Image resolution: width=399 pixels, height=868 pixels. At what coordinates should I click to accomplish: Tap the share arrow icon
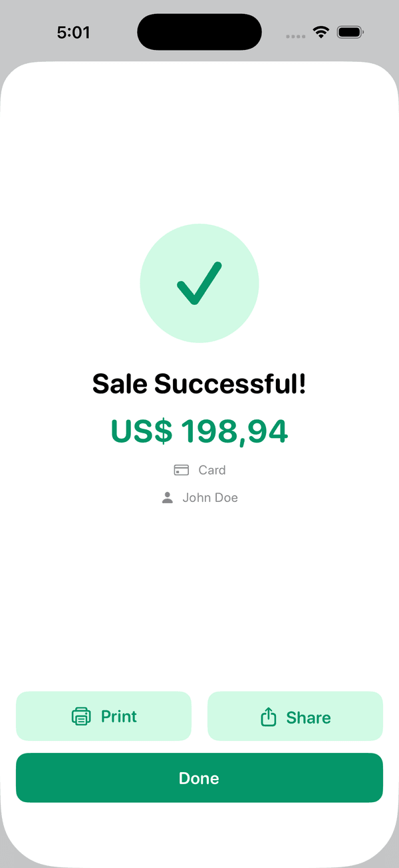[x=268, y=717]
